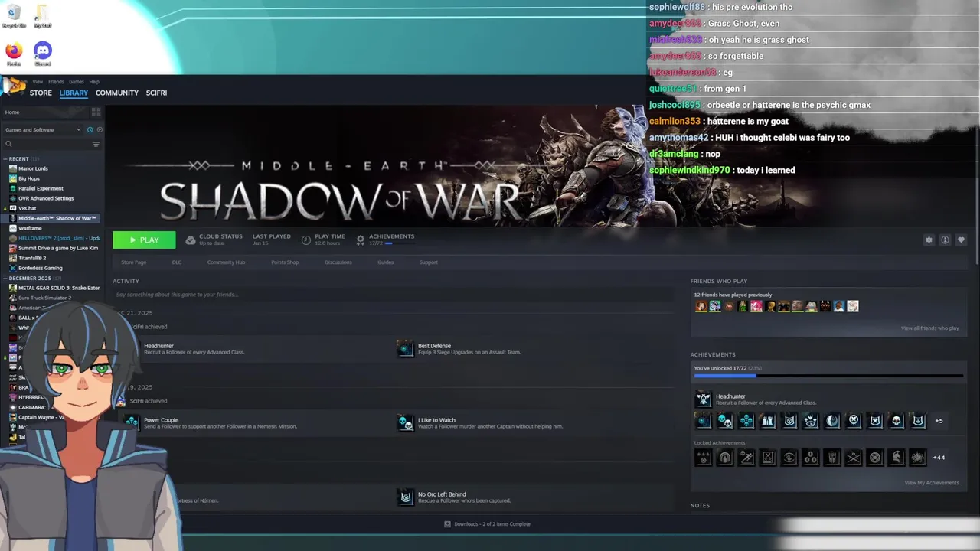Open the advanced filter options icon
The image size is (980, 551).
96,144
